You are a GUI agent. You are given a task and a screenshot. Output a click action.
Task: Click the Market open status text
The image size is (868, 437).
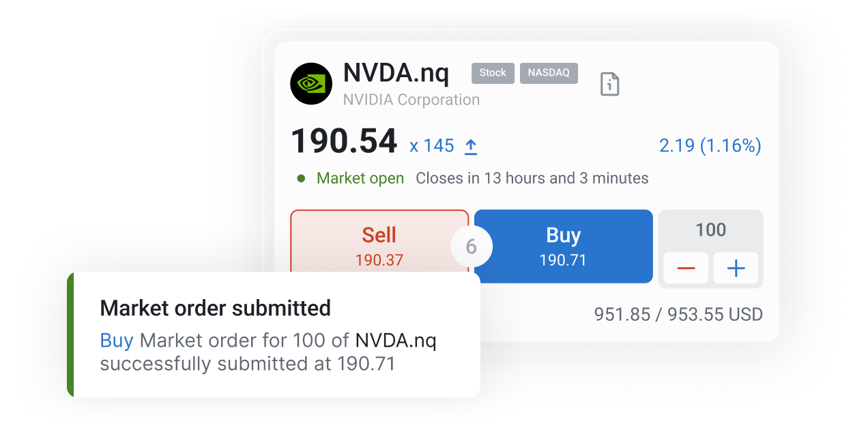(x=360, y=178)
